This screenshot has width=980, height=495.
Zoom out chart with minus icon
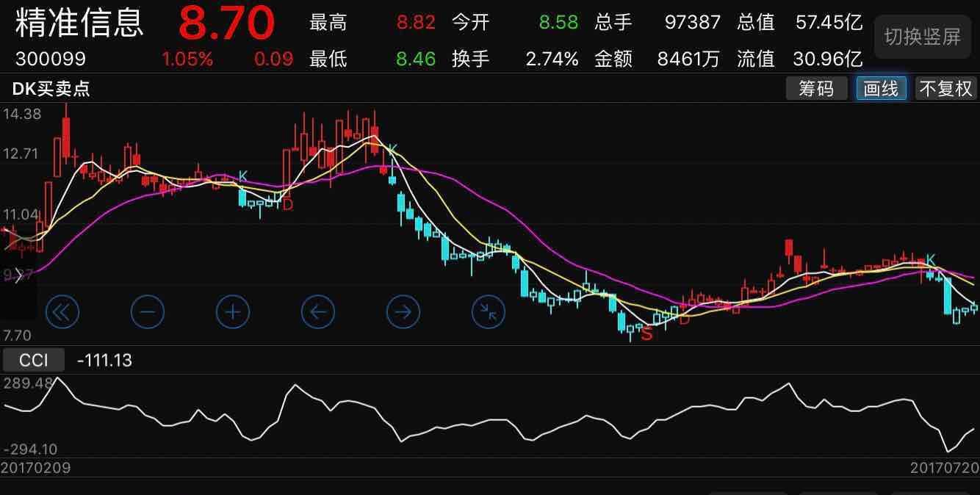(148, 312)
